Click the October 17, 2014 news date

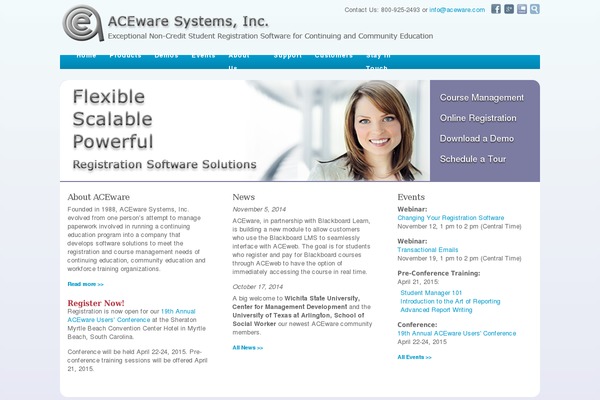point(258,287)
